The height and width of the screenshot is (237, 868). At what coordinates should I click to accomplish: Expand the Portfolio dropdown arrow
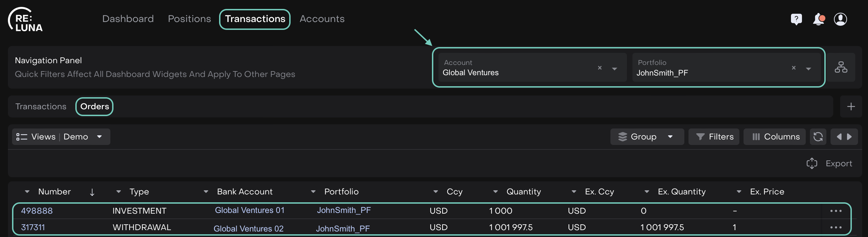pyautogui.click(x=809, y=69)
